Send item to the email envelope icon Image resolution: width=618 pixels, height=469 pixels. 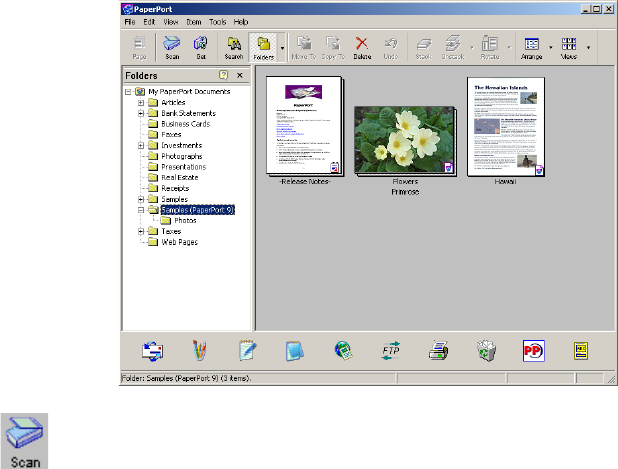153,351
